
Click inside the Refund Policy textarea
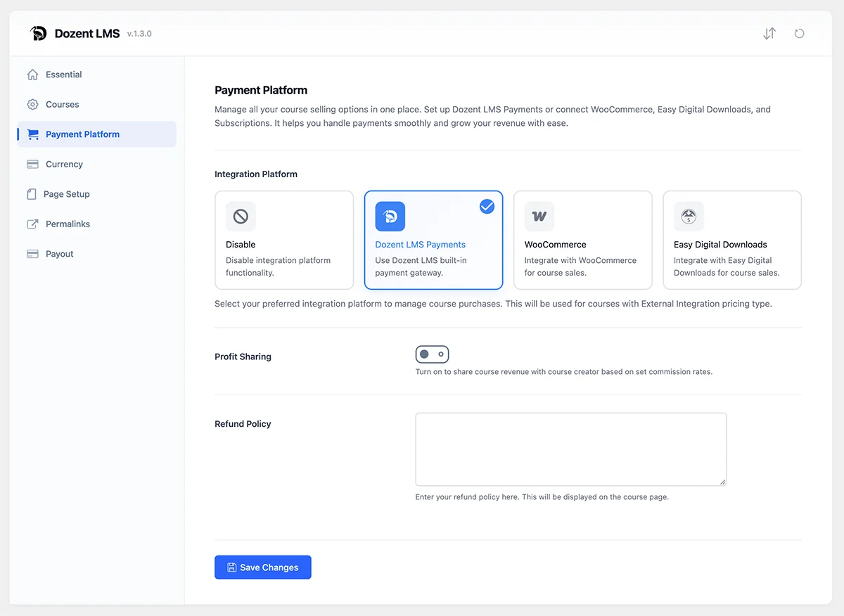coord(571,449)
